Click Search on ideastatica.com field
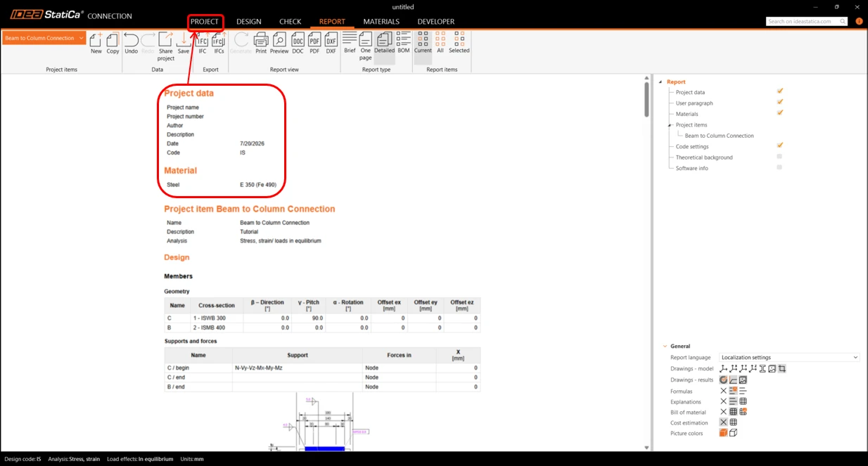 coord(806,22)
